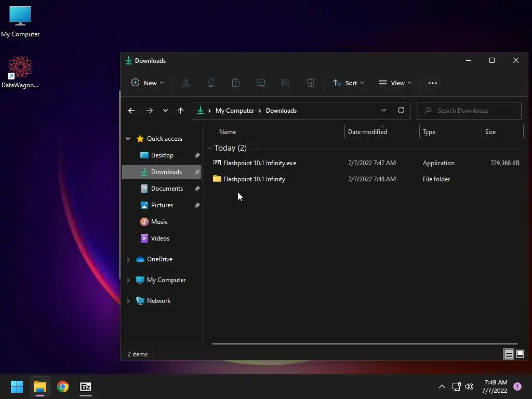The image size is (532, 399).
Task: Select Videos in navigation pane
Action: click(160, 238)
